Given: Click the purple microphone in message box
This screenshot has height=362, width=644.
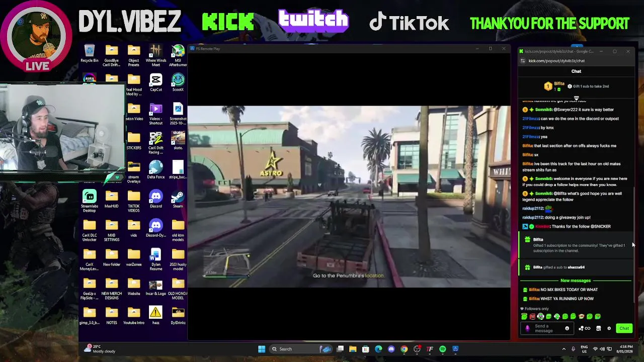Looking at the screenshot, I should (527, 328).
